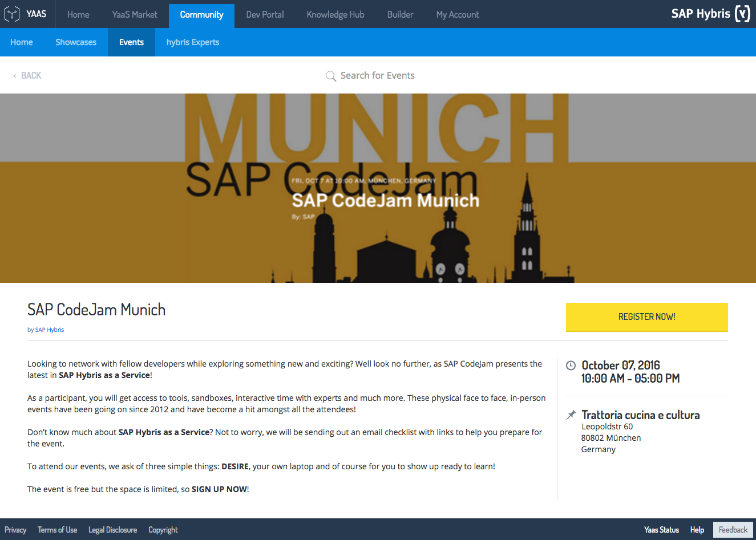This screenshot has width=756, height=540.
Task: Switch to the community Home sub-tab
Action: 22,42
